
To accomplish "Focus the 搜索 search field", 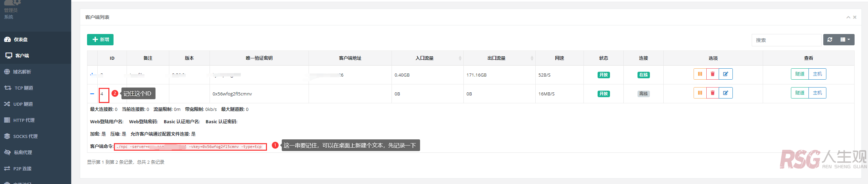I will tap(786, 40).
